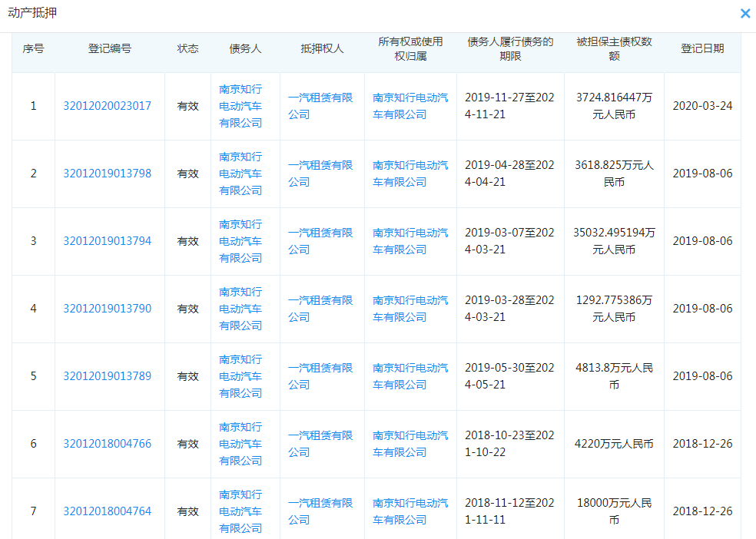Image resolution: width=756 pixels, height=539 pixels.
Task: Open registration number 32012019013794
Action: 107,241
